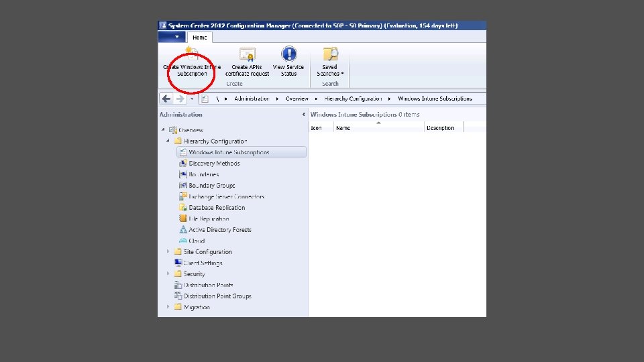This screenshot has height=362, width=644.
Task: Select Client Settings tree item
Action: (203, 263)
